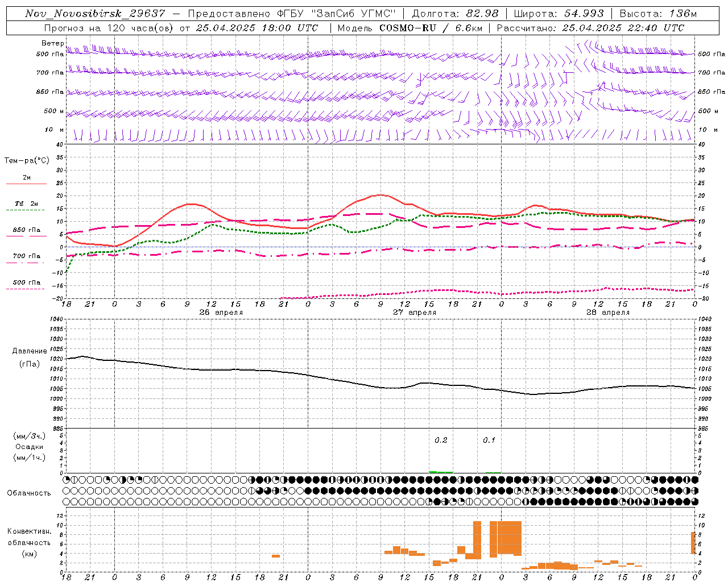
Task: Click the 26 апреля date label
Action: [221, 313]
